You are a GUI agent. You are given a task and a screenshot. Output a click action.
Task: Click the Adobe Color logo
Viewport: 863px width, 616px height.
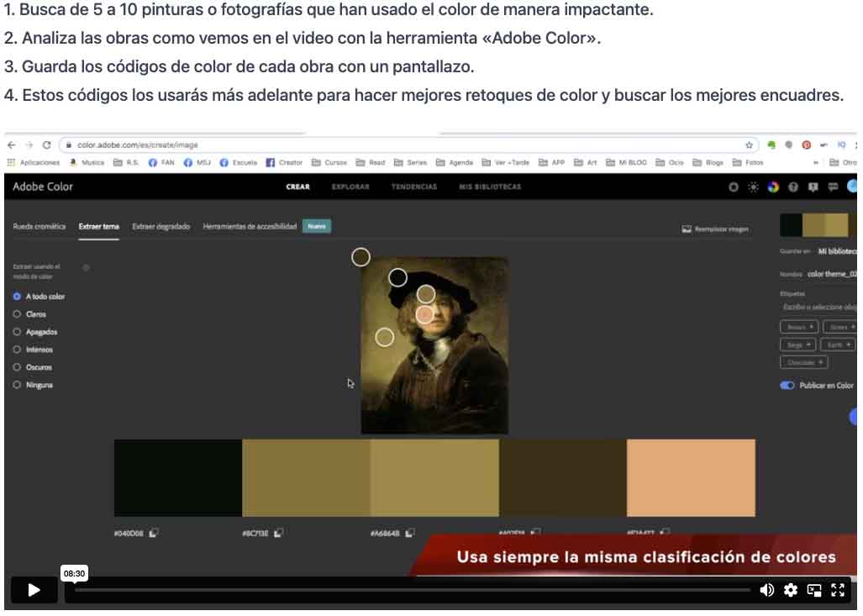(x=43, y=187)
